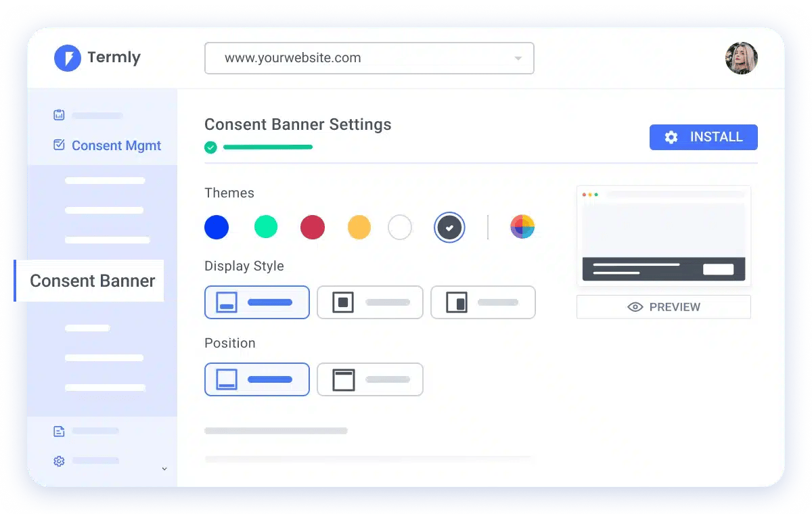Click the Consent Mgmt checkbox icon
The image size is (812, 514).
[59, 145]
